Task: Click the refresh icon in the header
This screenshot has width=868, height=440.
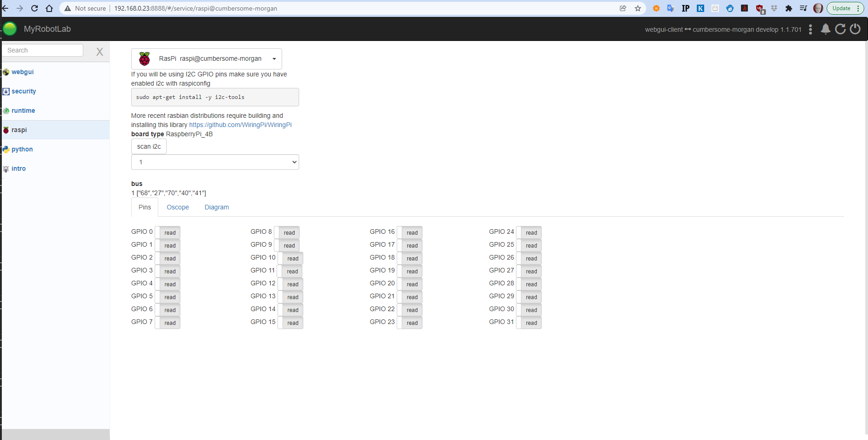Action: pyautogui.click(x=840, y=29)
